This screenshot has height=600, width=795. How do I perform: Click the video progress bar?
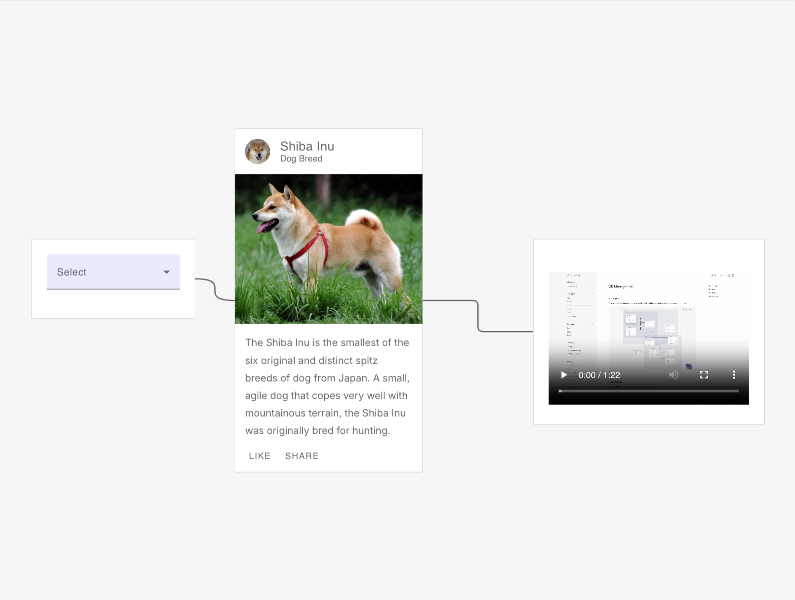pyautogui.click(x=648, y=391)
